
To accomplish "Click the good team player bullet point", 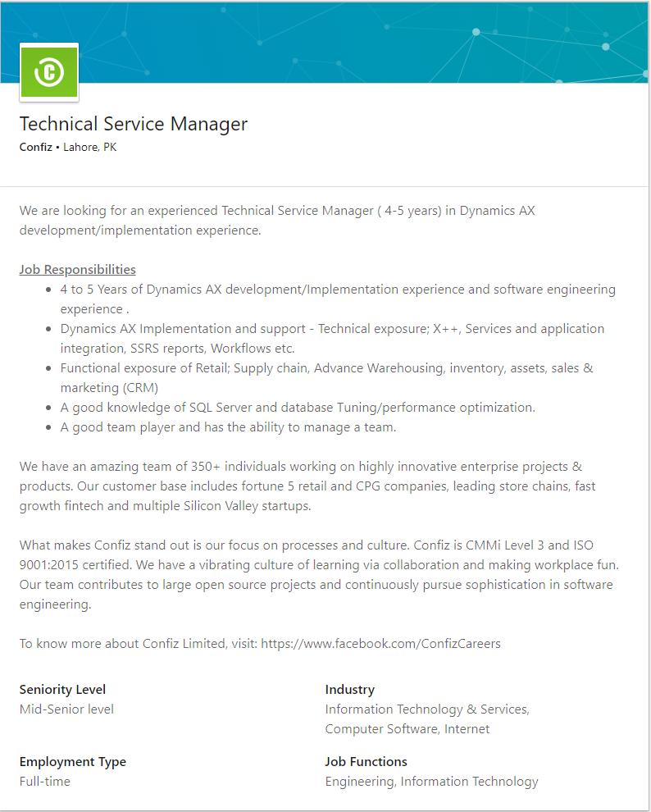I will pos(228,427).
